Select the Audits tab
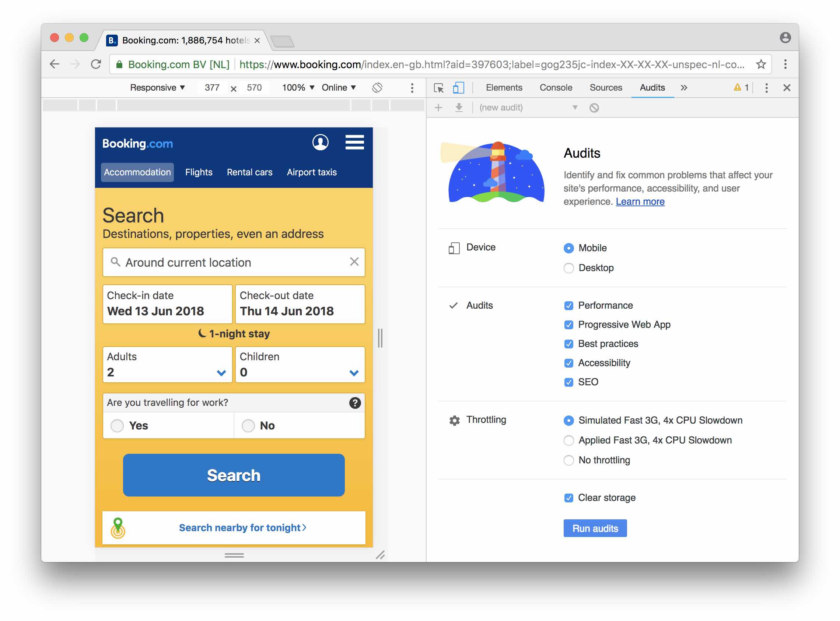 (652, 88)
